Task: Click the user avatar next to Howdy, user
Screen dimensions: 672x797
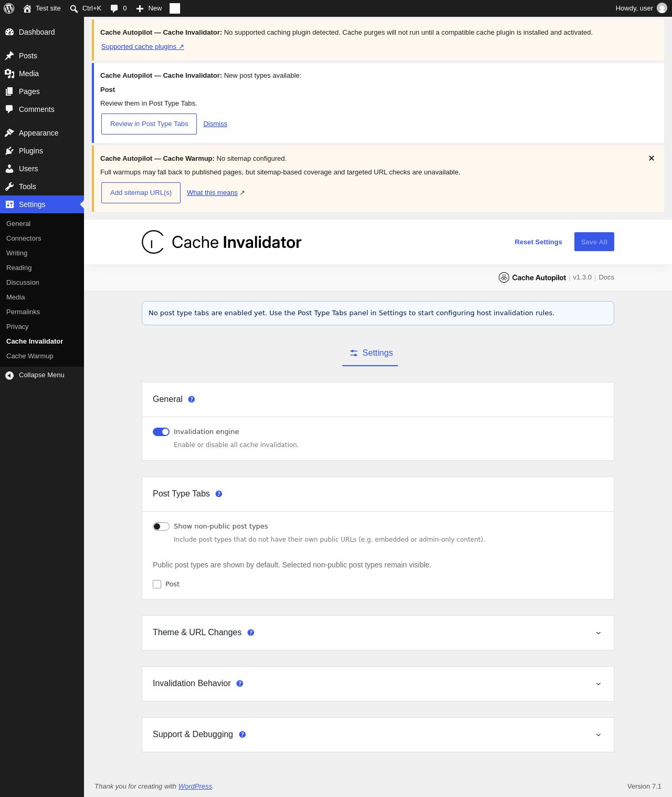Action: [662, 8]
